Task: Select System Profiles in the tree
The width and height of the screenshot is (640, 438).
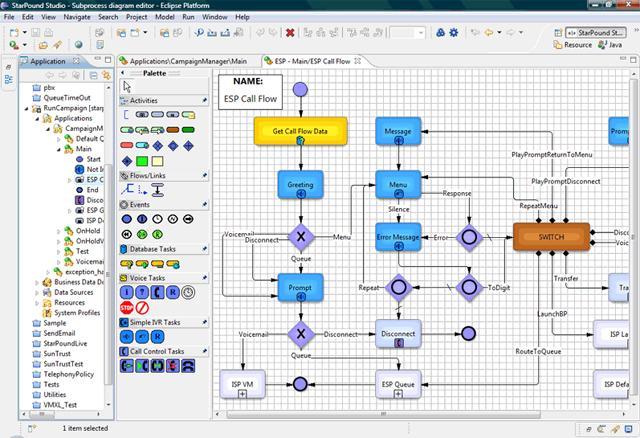Action: pos(77,313)
